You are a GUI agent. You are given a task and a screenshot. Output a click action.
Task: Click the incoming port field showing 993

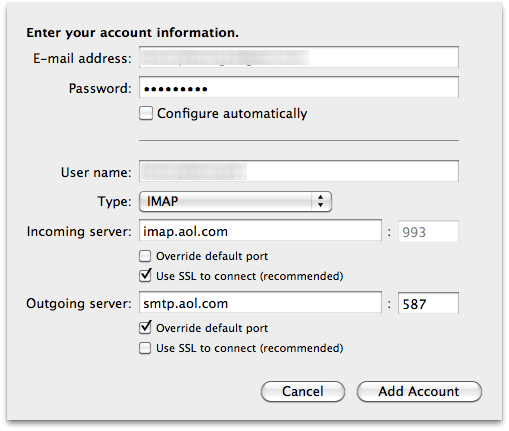click(x=428, y=231)
